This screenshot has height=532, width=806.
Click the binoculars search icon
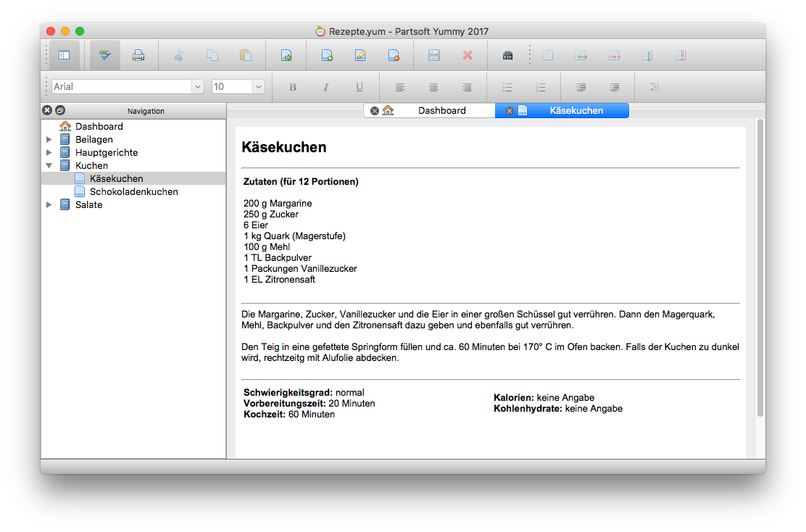click(508, 55)
